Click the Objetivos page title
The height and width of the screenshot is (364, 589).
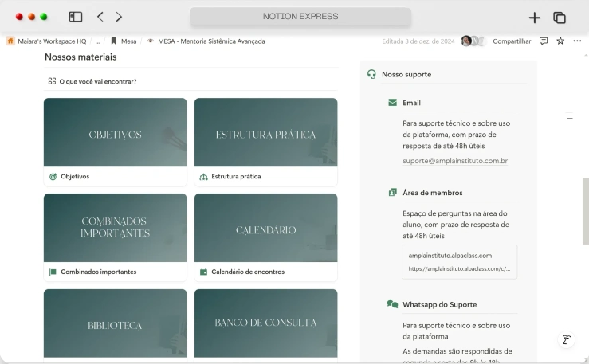coord(75,176)
